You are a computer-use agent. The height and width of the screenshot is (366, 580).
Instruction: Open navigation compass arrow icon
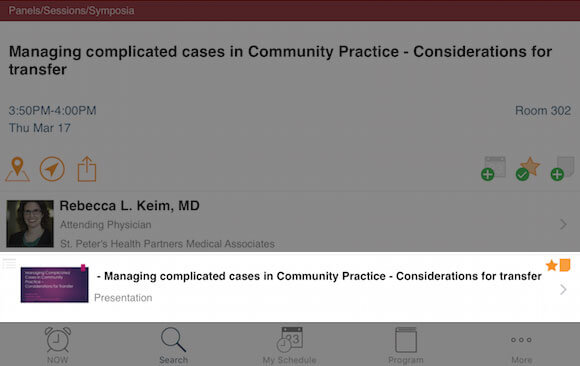[52, 169]
